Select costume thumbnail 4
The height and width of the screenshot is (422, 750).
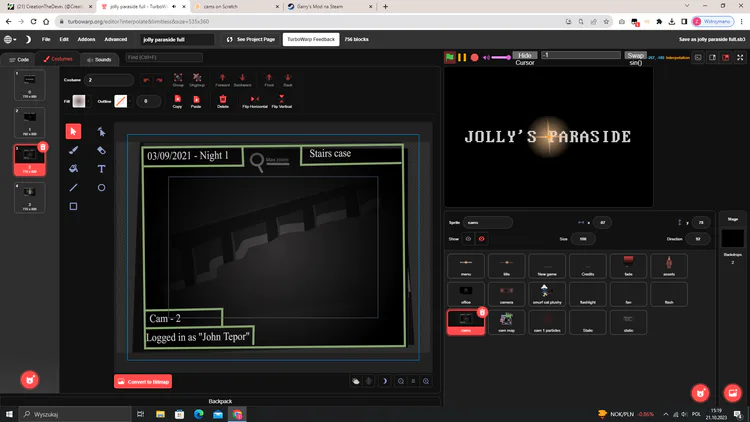tap(30, 197)
